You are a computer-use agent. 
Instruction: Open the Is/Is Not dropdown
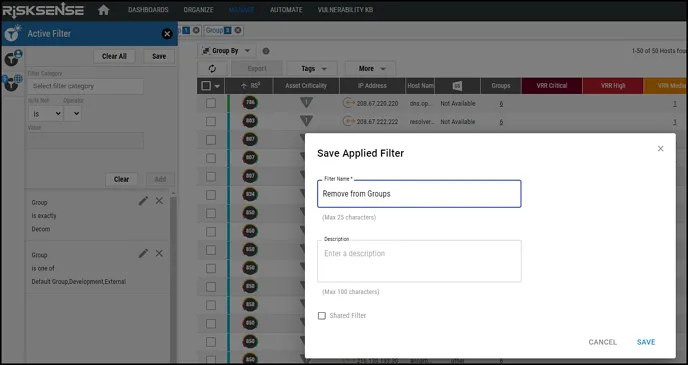(45, 114)
